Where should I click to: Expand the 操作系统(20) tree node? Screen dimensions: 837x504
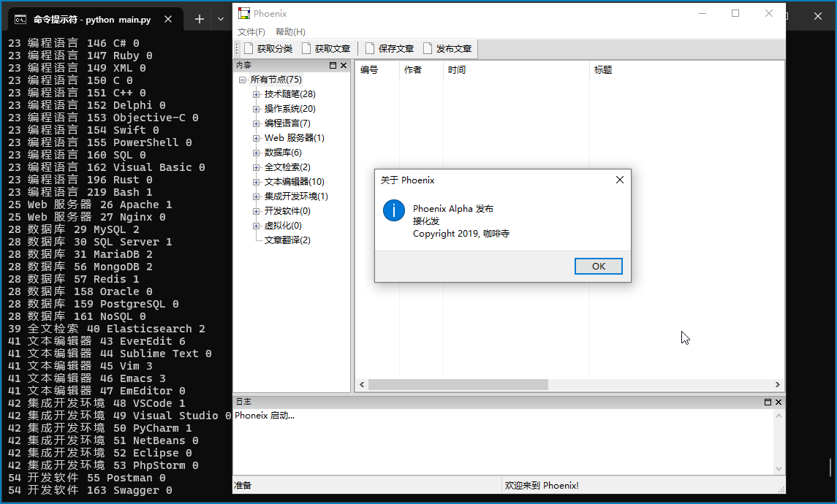[256, 109]
